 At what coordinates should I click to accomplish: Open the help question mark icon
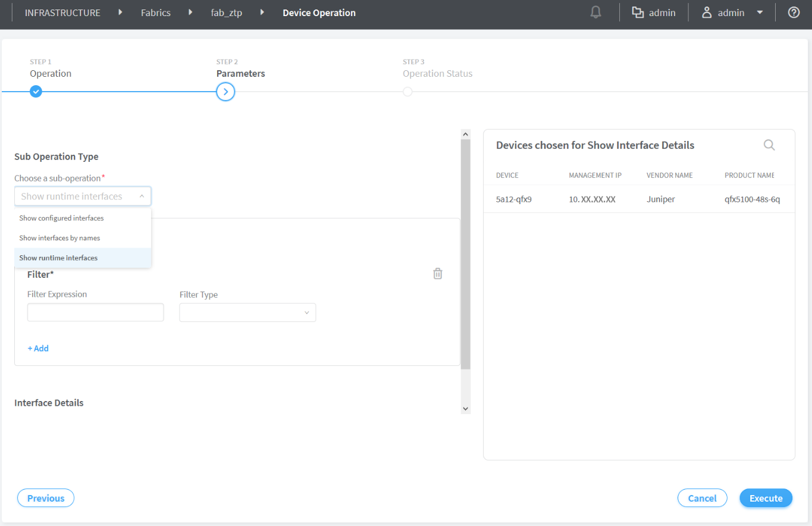click(x=794, y=12)
